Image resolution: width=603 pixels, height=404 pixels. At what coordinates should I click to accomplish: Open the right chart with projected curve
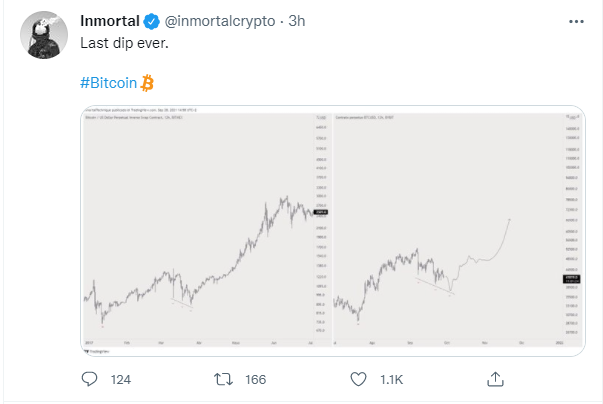(440, 230)
